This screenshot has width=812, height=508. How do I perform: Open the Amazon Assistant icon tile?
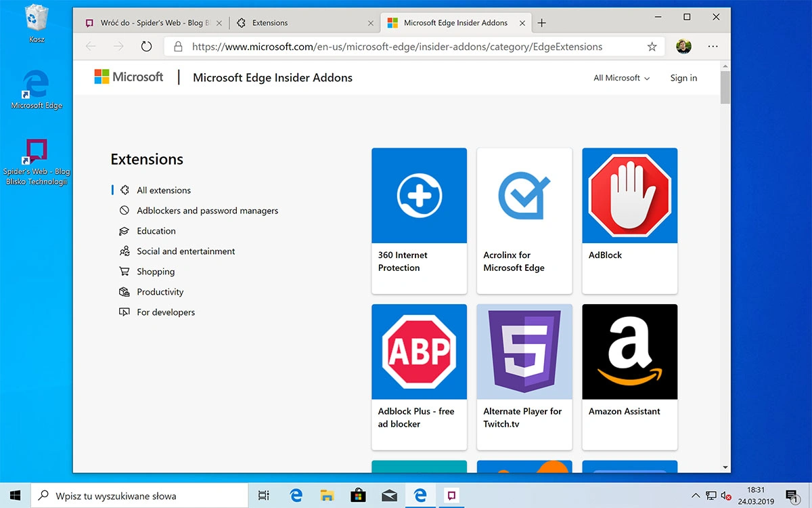(x=630, y=352)
